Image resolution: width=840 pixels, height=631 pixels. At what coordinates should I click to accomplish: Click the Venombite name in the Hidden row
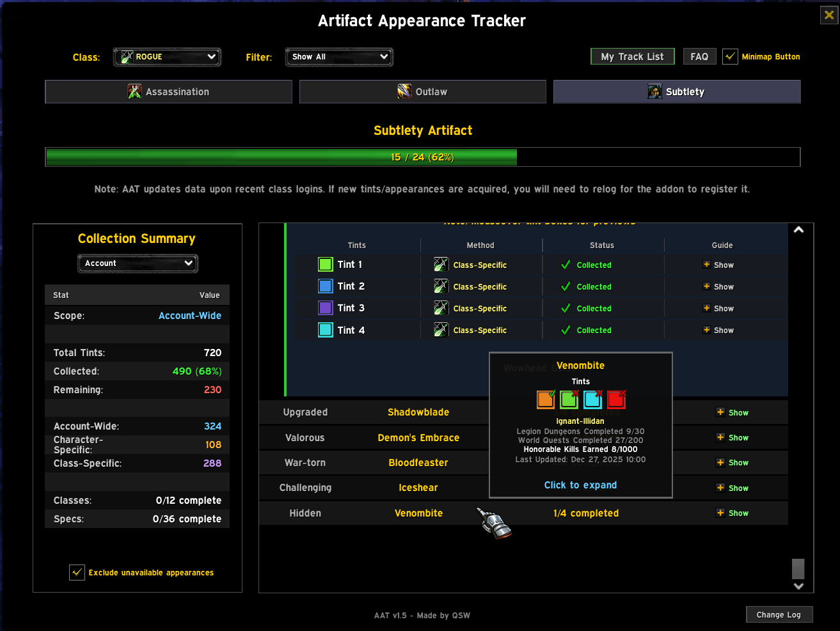pos(418,513)
